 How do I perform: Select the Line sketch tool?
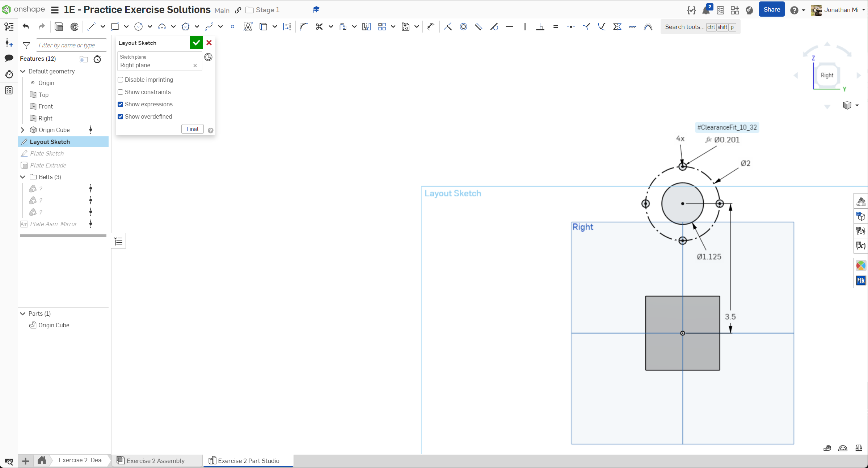click(x=91, y=27)
